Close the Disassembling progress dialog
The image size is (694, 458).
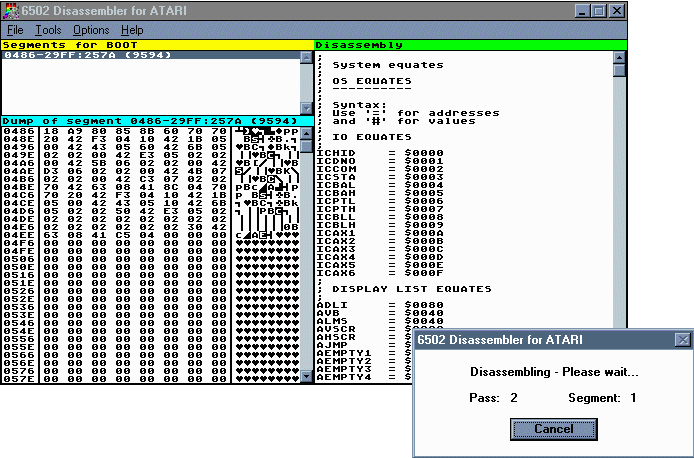[x=682, y=340]
